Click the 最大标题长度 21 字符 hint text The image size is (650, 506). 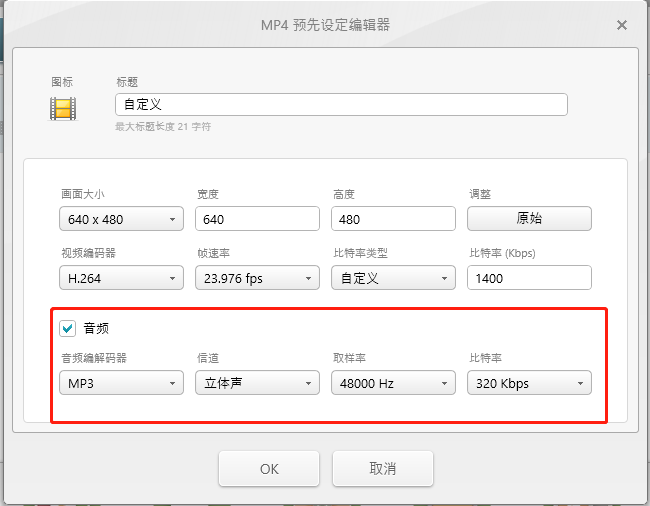(x=163, y=127)
